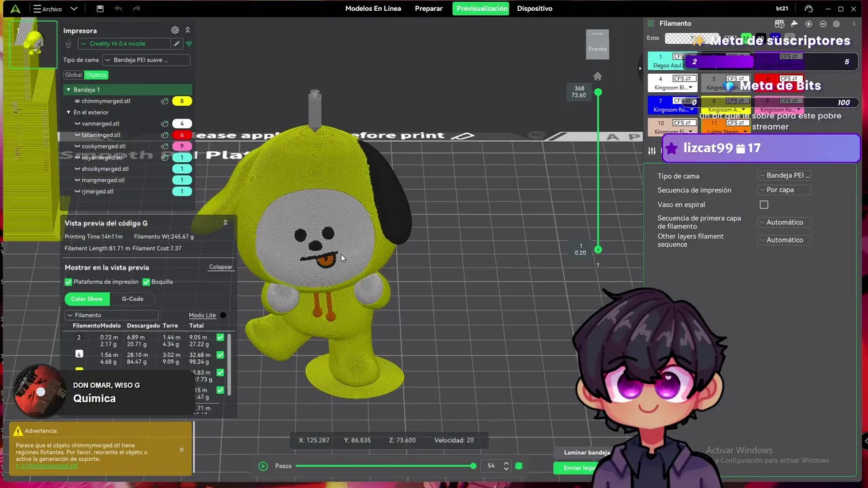This screenshot has height=488, width=868.
Task: Click filament color badge 8 for chimmymerged.stl
Action: pos(182,101)
